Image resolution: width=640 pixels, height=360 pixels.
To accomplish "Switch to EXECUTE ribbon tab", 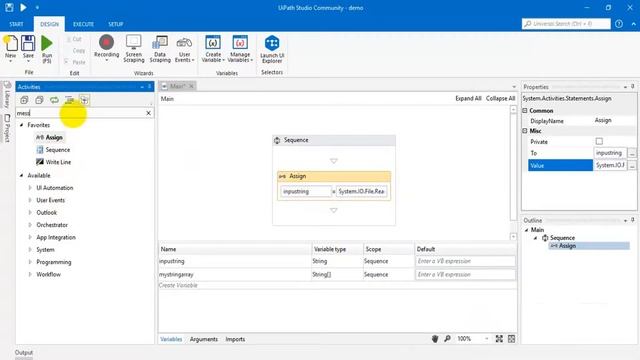I will point(83,24).
